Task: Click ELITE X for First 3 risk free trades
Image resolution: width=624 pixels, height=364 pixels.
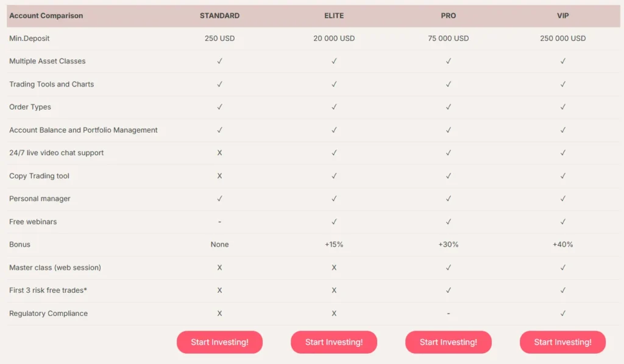Action: [x=334, y=290]
